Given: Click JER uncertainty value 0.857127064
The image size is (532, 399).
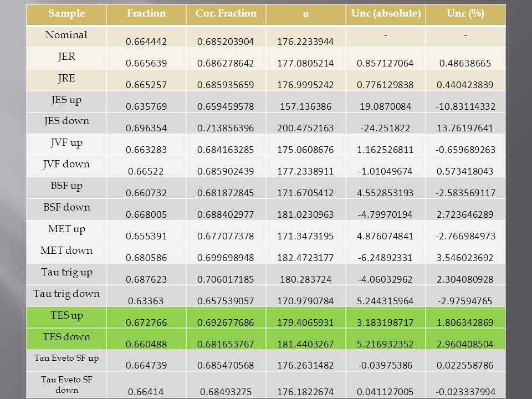Looking at the screenshot, I should [385, 63].
